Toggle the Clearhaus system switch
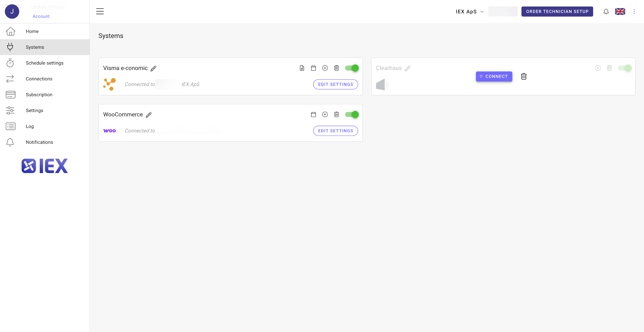 [625, 68]
